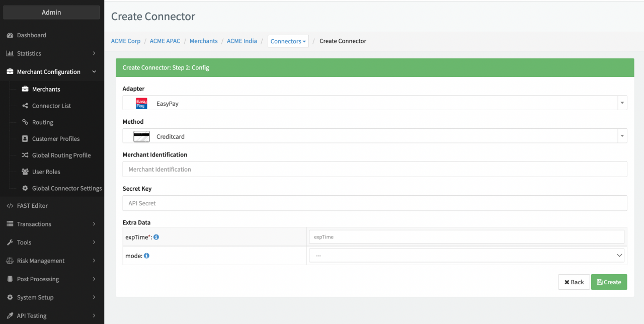
Task: Click the EasyPay adapter logo
Action: pyautogui.click(x=141, y=104)
